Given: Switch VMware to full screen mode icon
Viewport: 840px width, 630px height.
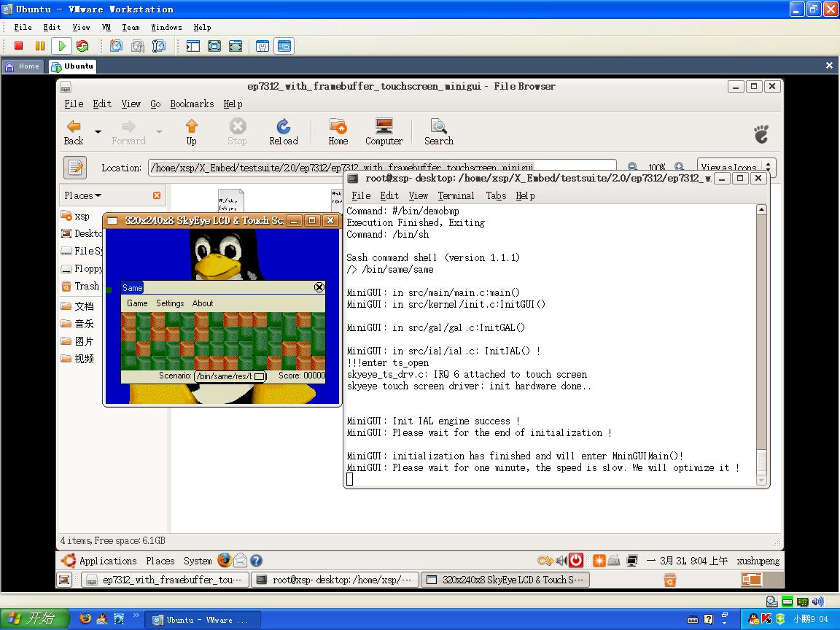Looking at the screenshot, I should coord(214,46).
